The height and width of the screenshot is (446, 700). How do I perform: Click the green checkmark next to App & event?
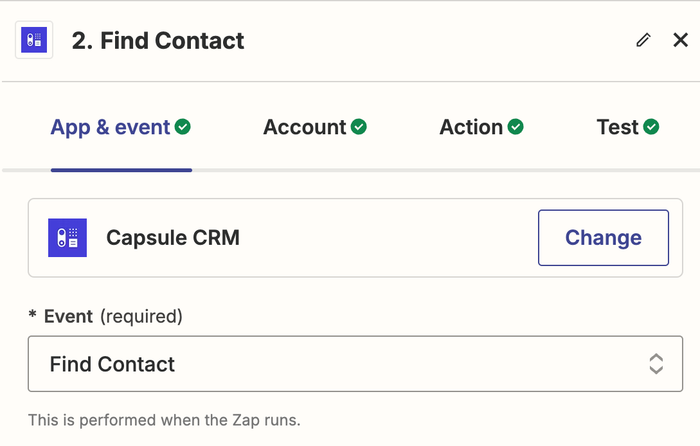point(183,127)
